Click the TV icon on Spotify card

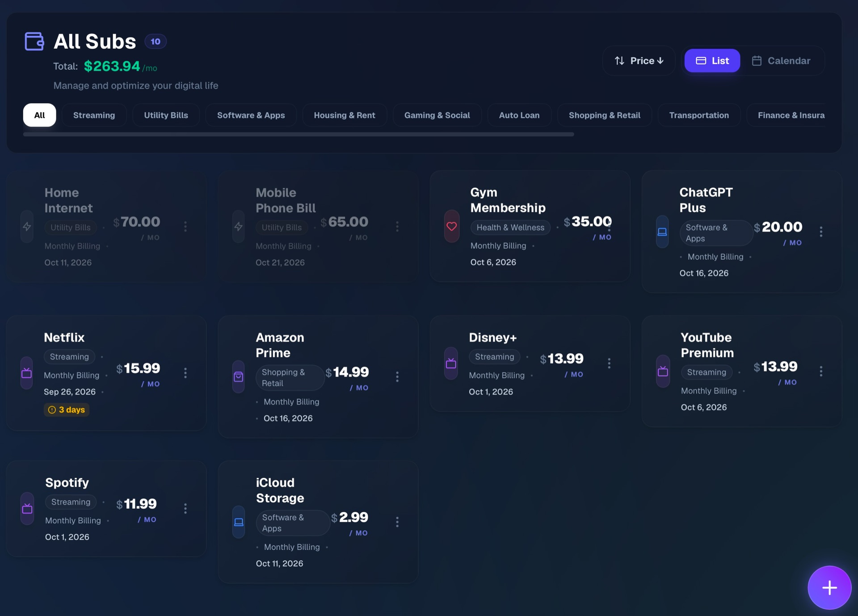pos(27,508)
